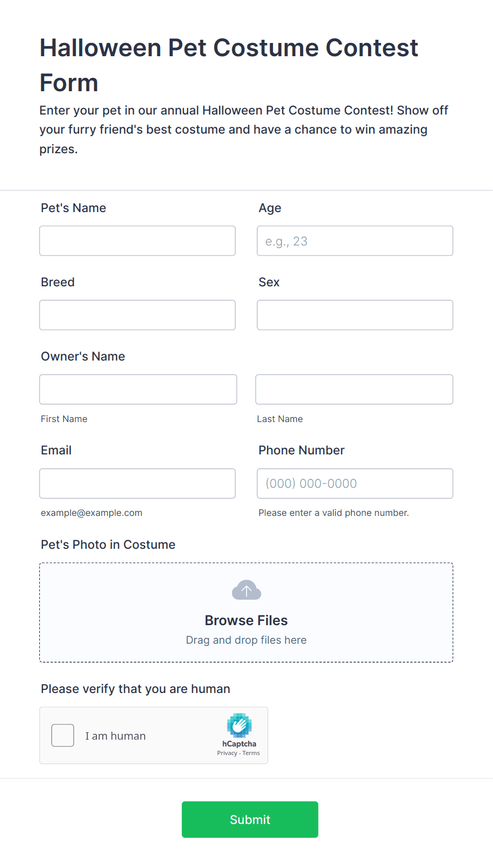Open the hCaptcha Terms link

[252, 752]
